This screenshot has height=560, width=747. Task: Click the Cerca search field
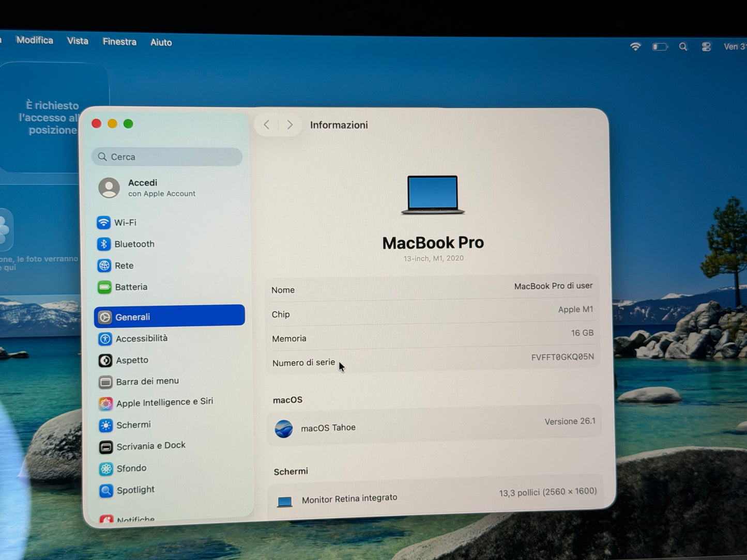167,157
